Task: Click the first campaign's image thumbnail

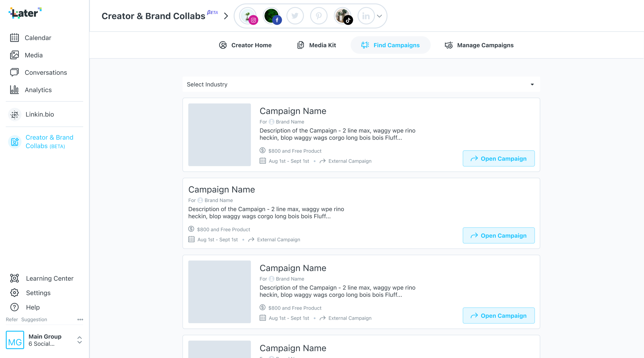Action: tap(219, 135)
